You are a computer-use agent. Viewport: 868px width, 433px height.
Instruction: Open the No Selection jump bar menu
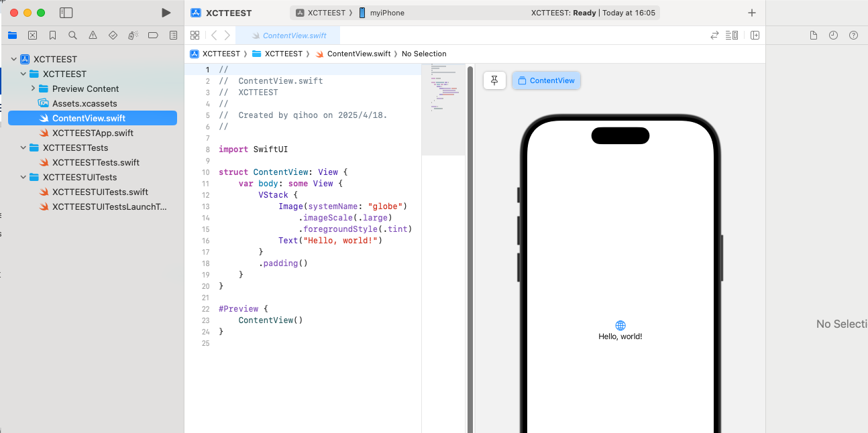424,54
